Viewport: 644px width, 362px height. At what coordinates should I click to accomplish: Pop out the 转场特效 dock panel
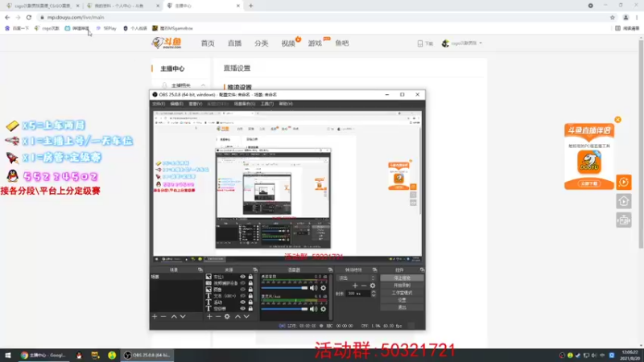pos(374,269)
